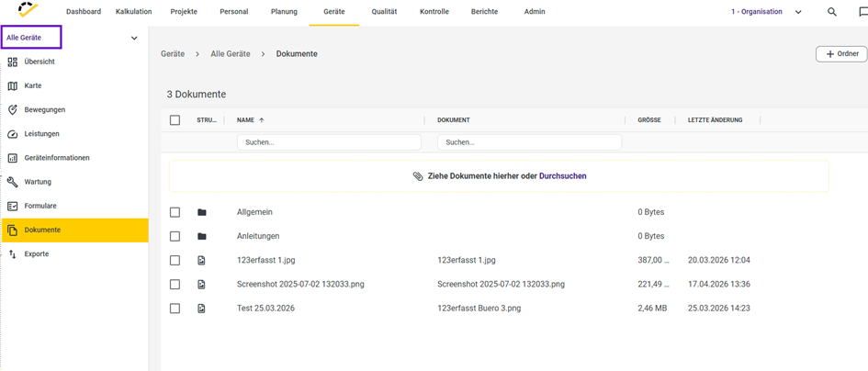Click the Stru... column header
The height and width of the screenshot is (371, 868).
[x=207, y=120]
